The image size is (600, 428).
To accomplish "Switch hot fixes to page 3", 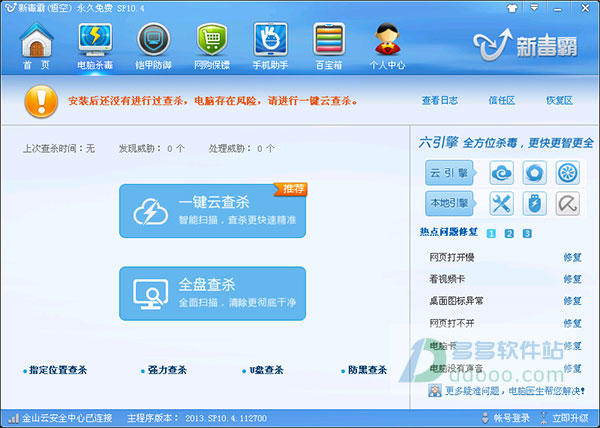I will (527, 233).
